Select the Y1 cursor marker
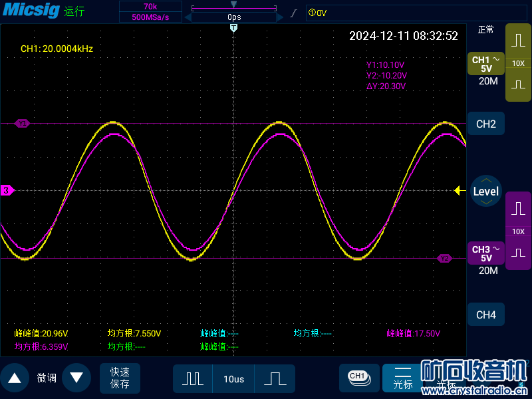Image resolution: width=532 pixels, height=399 pixels. coord(23,123)
